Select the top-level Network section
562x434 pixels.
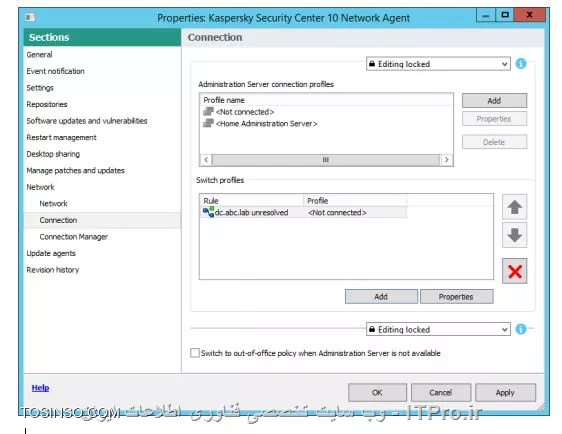[41, 187]
